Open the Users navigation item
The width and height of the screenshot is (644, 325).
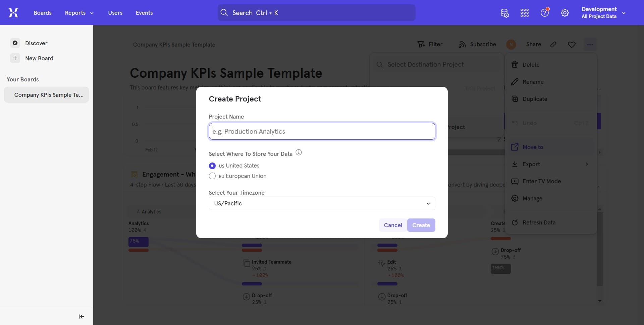coord(115,13)
